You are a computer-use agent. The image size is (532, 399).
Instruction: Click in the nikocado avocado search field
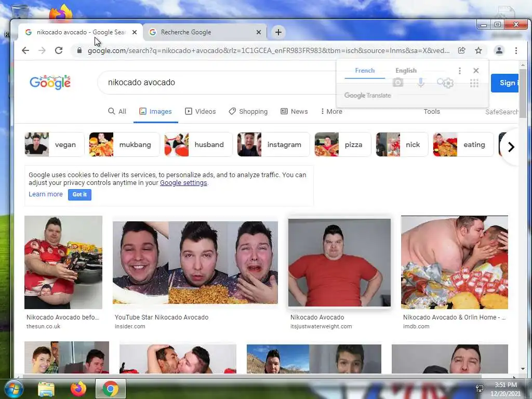pyautogui.click(x=217, y=83)
